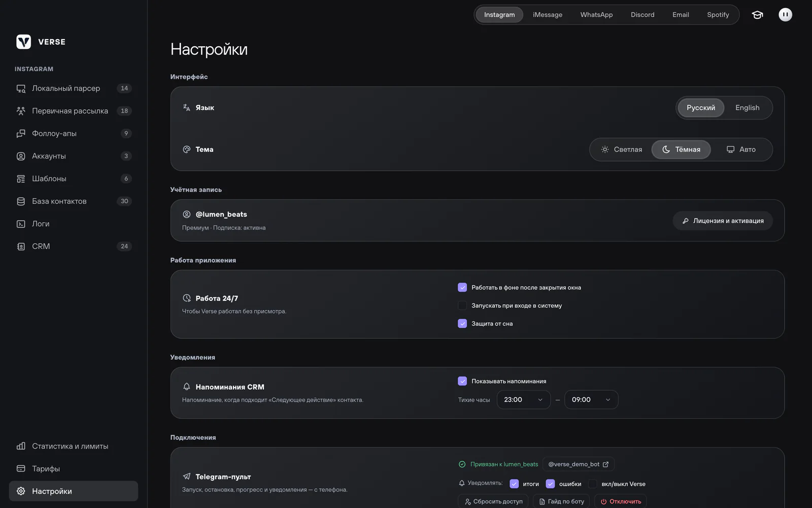Click the Verse logo icon

[23, 42]
